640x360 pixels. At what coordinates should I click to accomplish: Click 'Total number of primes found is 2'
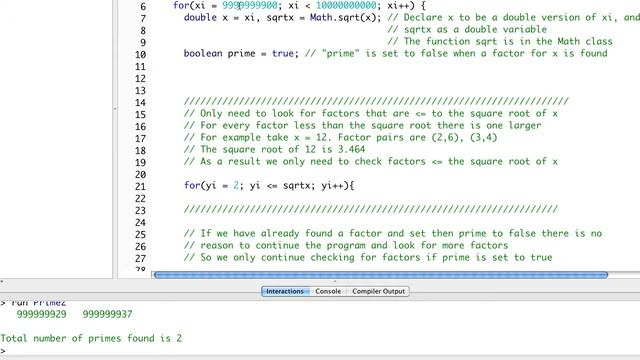(x=91, y=338)
